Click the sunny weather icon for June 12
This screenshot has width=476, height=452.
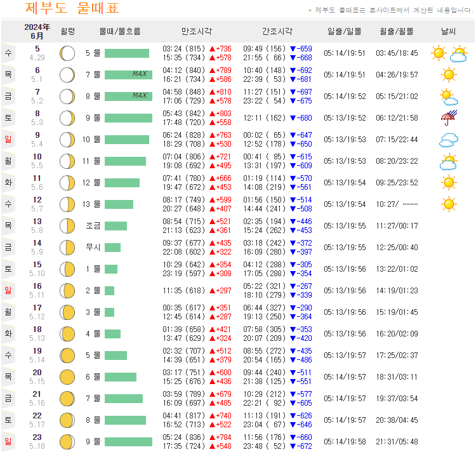449,204
